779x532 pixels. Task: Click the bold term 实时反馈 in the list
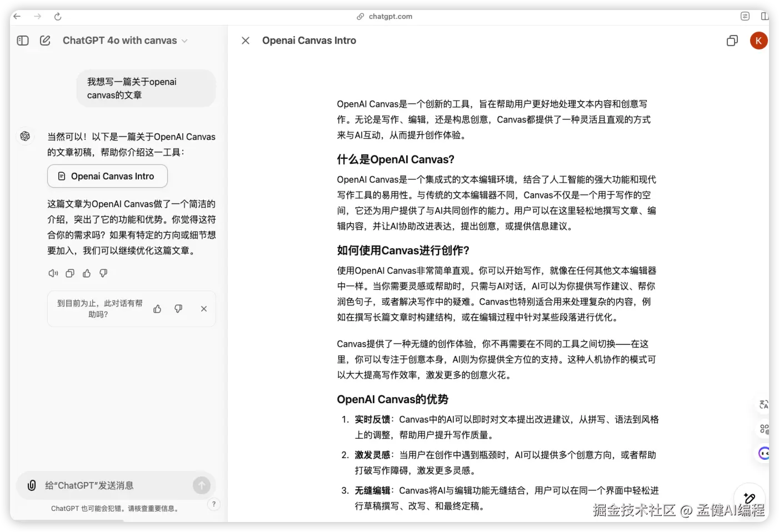(372, 419)
